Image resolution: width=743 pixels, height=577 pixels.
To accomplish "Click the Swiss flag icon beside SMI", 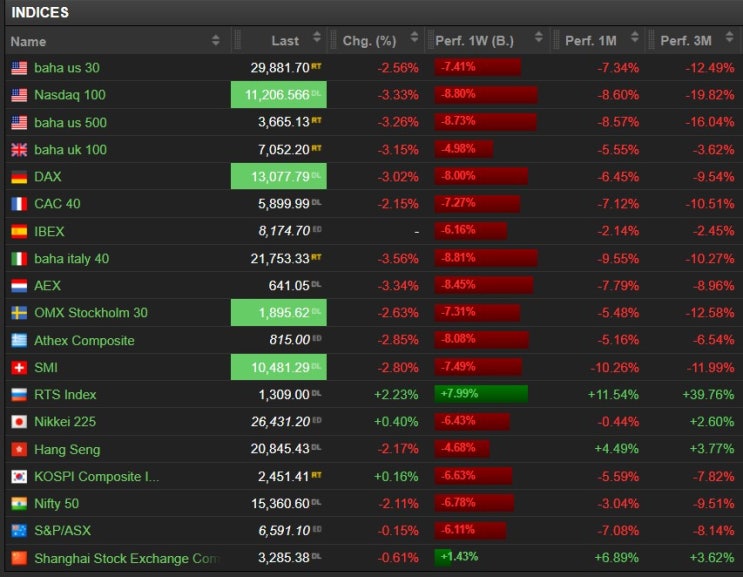I will (19, 368).
